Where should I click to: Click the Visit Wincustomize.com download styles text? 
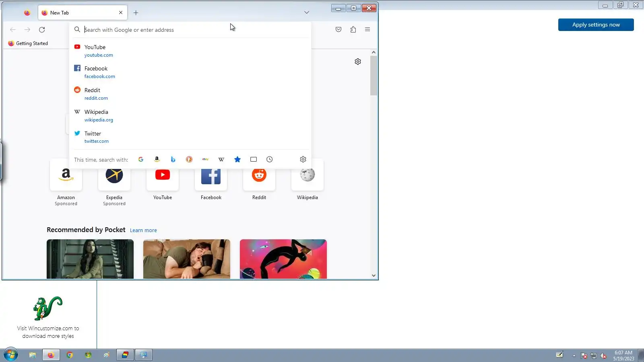point(48,332)
